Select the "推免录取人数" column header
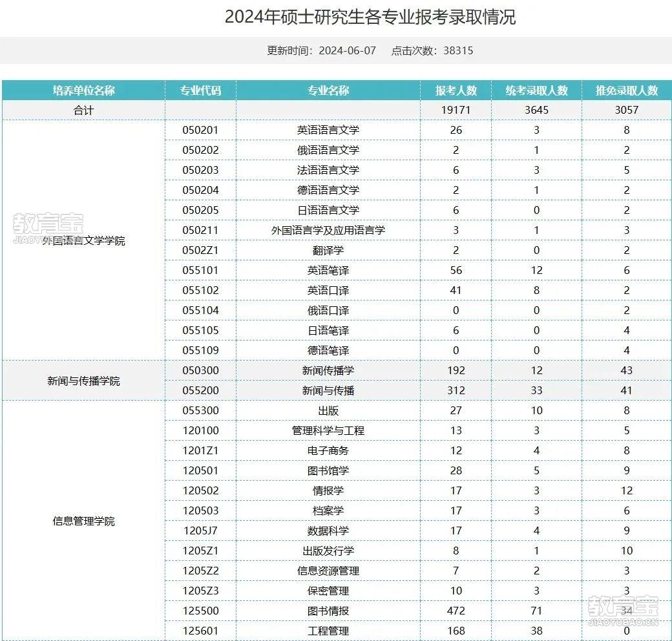 click(x=627, y=90)
